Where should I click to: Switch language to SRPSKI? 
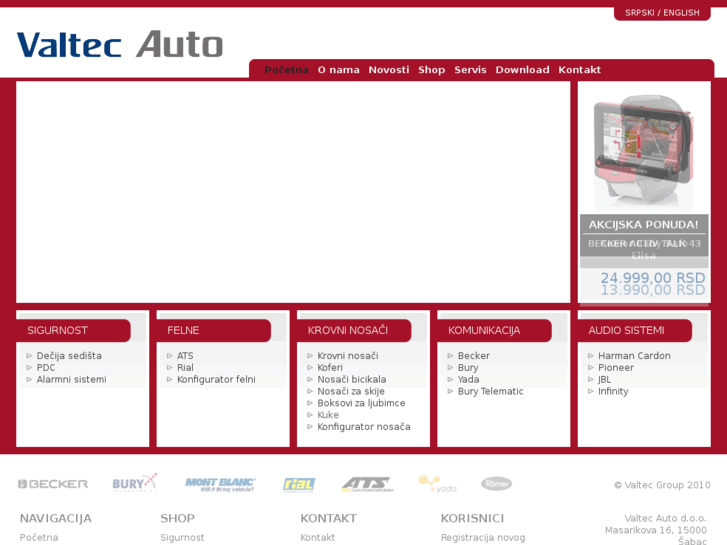639,13
